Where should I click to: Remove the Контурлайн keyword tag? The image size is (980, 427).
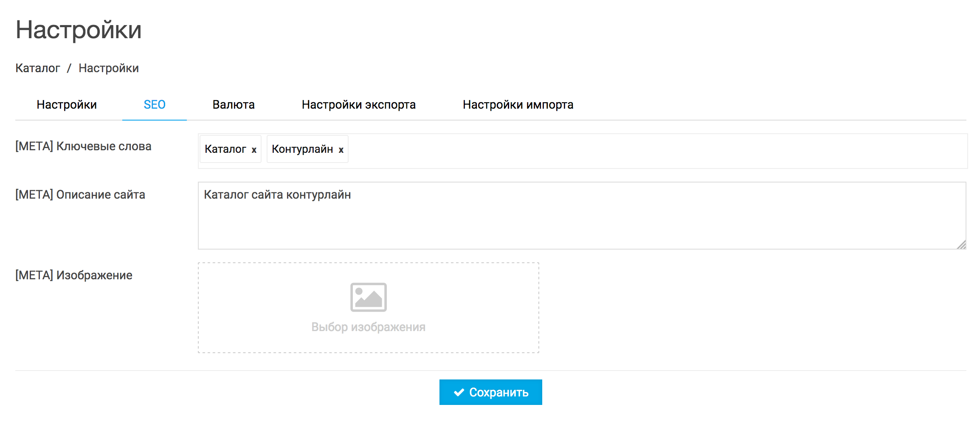click(x=341, y=150)
